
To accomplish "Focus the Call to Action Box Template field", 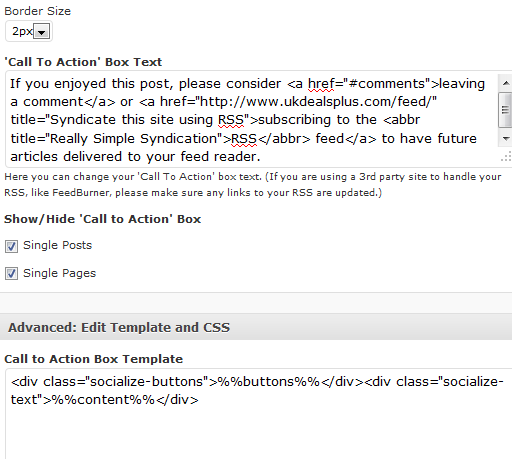I will click(x=258, y=414).
